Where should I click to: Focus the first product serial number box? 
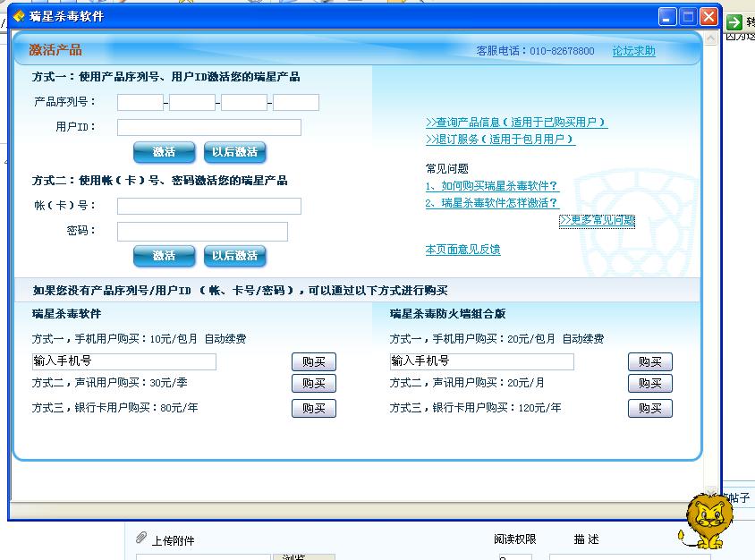point(140,103)
